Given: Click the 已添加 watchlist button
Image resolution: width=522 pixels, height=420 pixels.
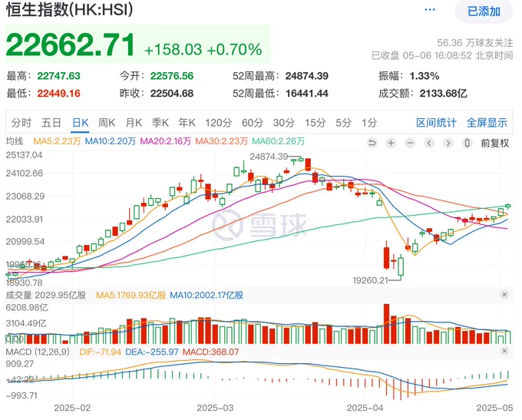Looking at the screenshot, I should pyautogui.click(x=484, y=12).
